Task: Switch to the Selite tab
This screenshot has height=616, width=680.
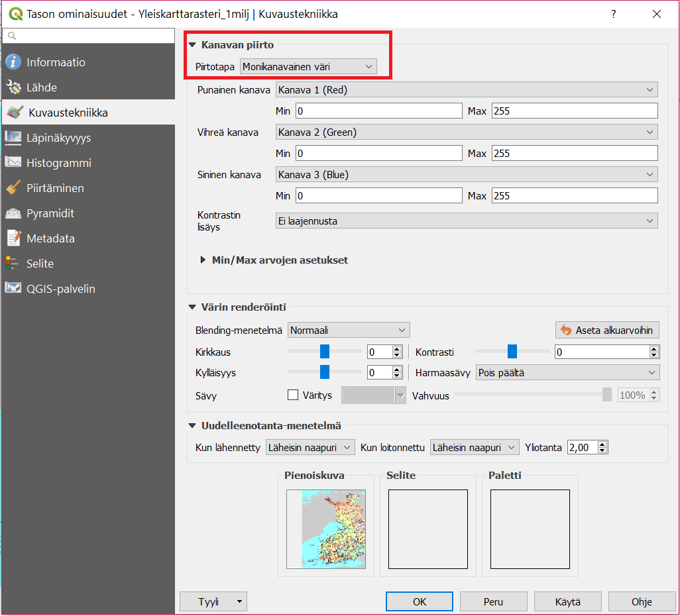Action: point(40,264)
